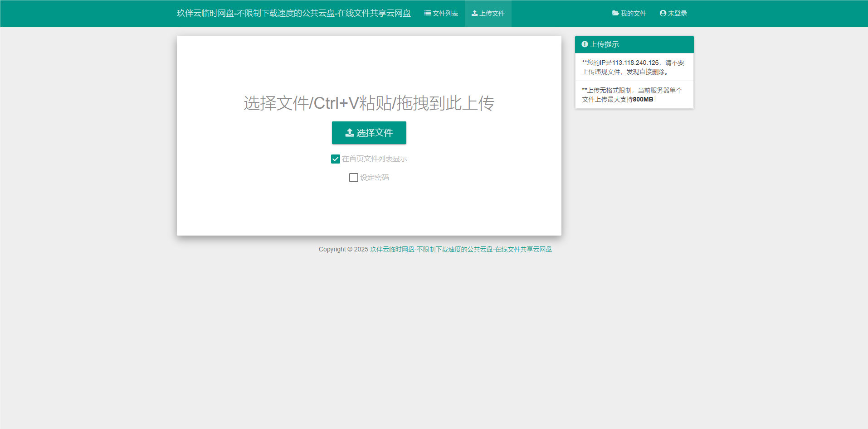868x429 pixels.
Task: Click the info icon in the 上传提示 header
Action: click(x=585, y=44)
